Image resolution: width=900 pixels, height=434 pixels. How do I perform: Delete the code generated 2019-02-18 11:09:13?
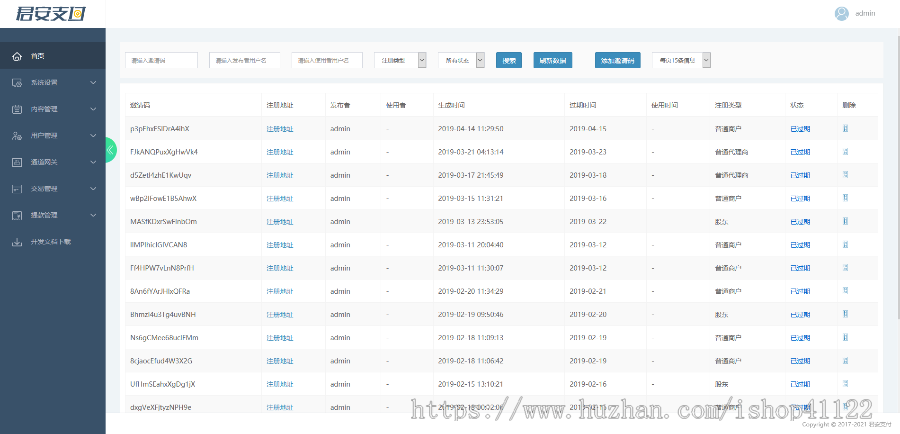(845, 338)
